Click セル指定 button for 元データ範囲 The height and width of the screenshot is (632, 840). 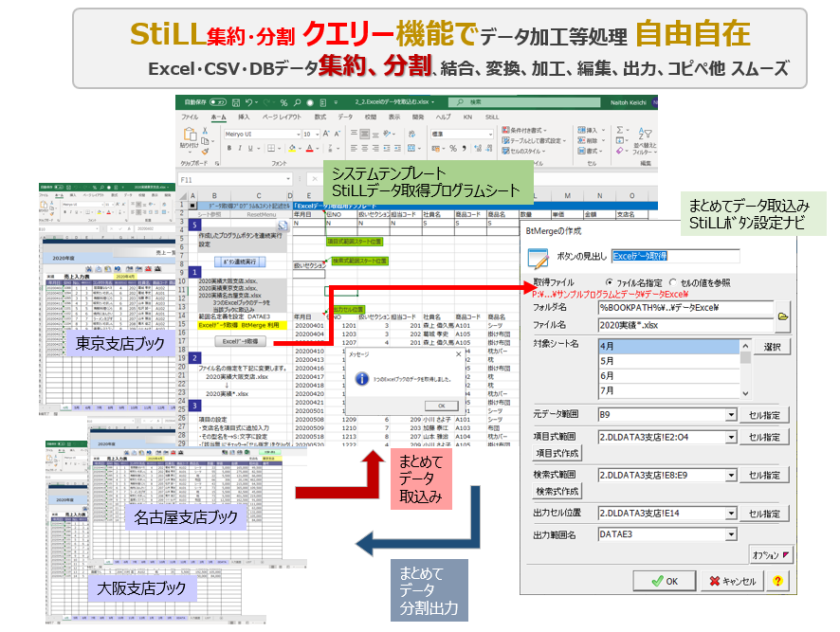[x=764, y=415]
